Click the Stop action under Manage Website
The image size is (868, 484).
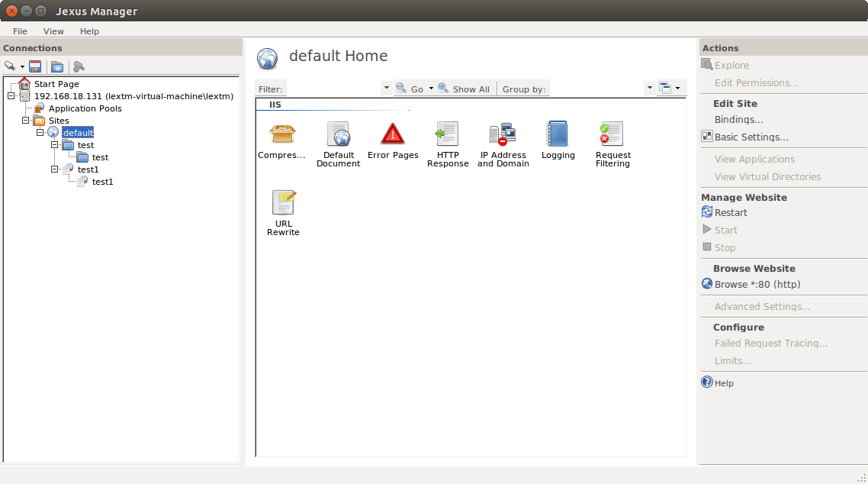coord(725,248)
